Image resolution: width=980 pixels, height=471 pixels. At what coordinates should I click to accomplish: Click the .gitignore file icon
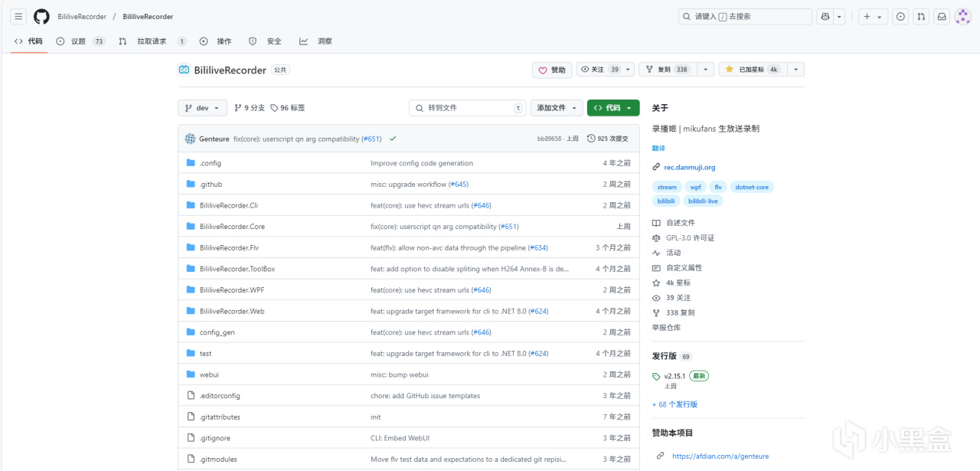[x=191, y=438]
